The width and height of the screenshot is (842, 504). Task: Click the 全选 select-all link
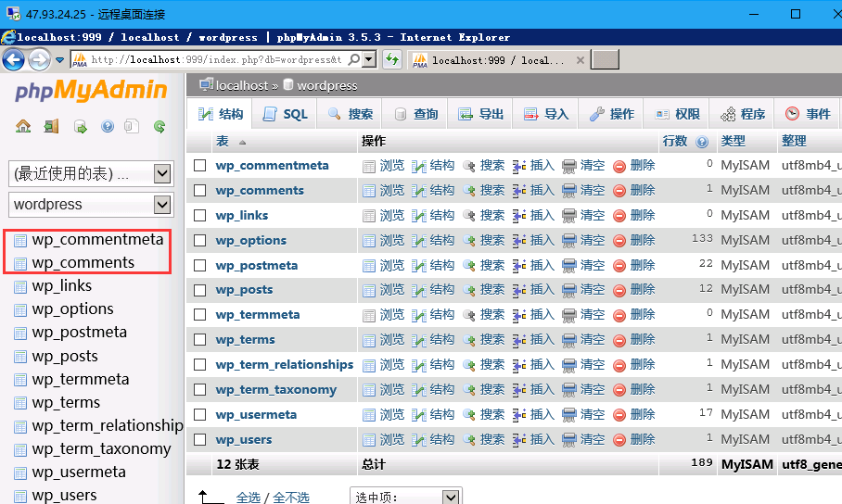point(249,498)
